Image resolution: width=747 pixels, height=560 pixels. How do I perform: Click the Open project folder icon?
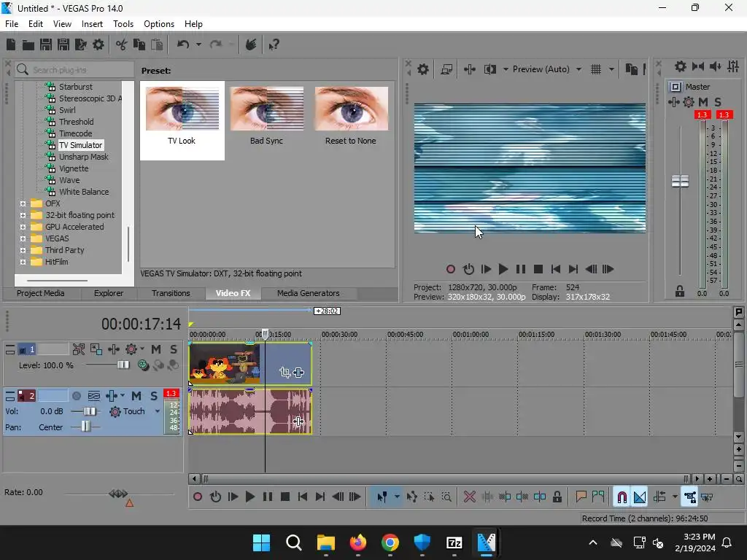point(28,44)
